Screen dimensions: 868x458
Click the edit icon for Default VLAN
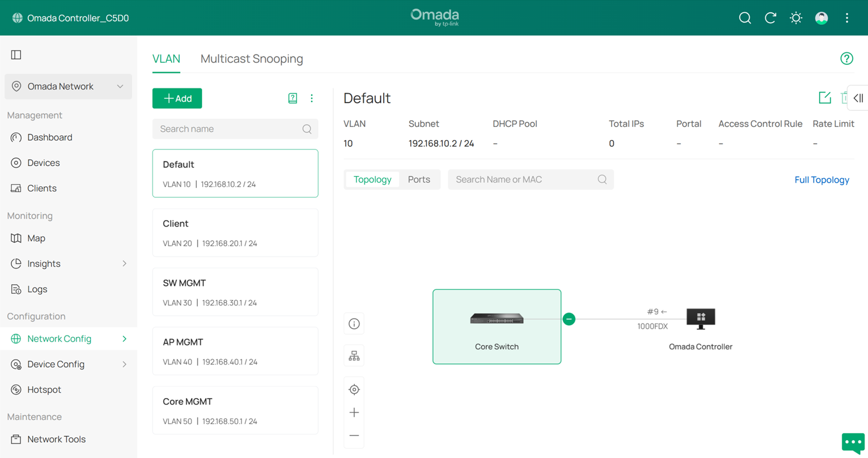click(x=824, y=98)
